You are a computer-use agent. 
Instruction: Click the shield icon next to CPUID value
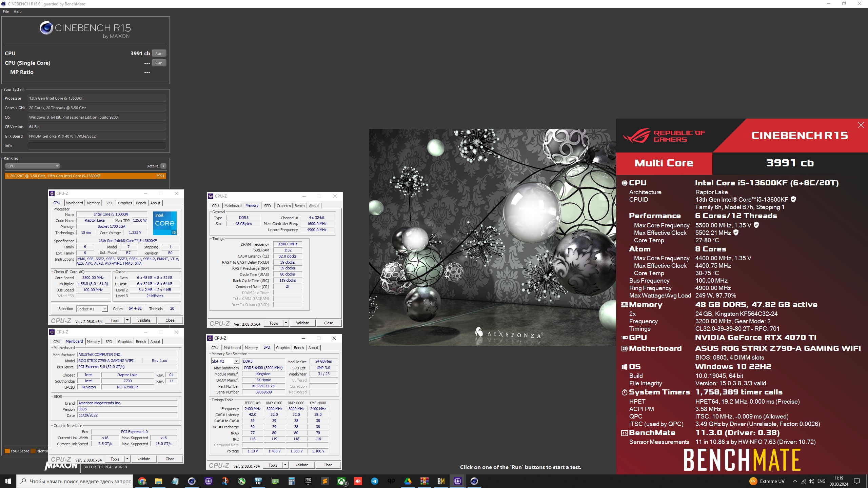point(793,199)
